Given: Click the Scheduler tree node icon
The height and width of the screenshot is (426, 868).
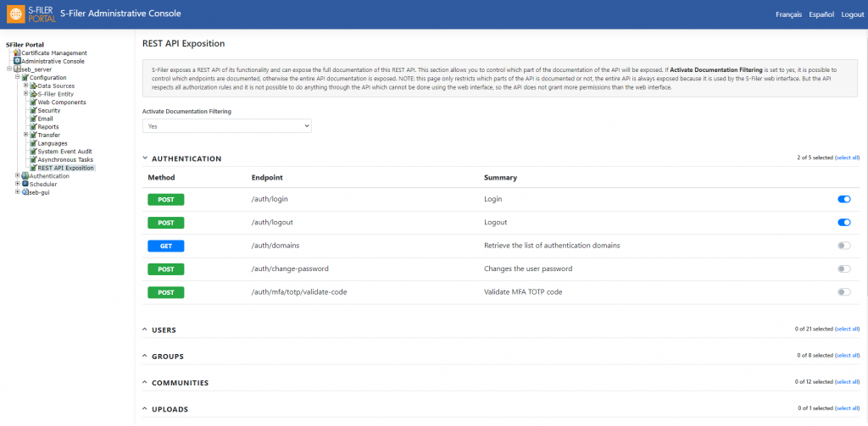Looking at the screenshot, I should coord(25,185).
